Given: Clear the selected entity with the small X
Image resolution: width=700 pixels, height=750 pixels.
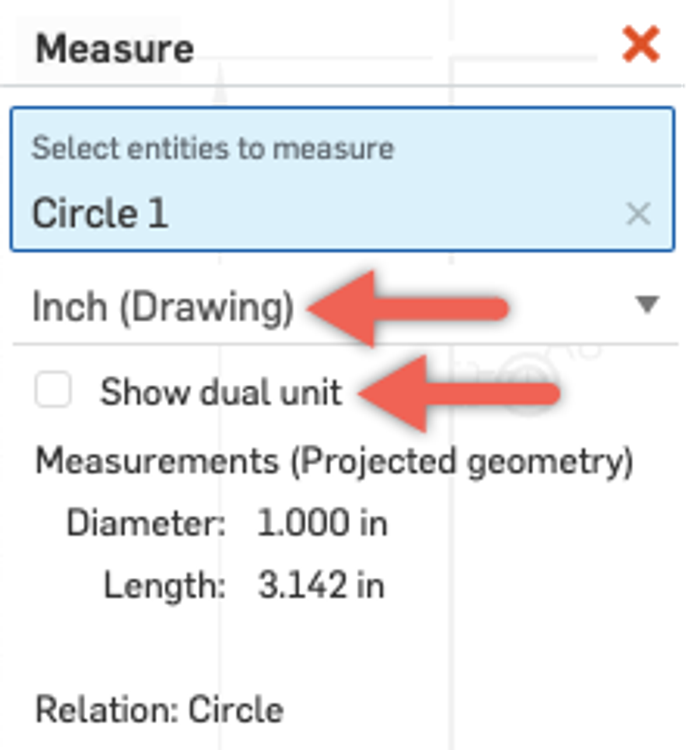Looking at the screenshot, I should click(638, 213).
